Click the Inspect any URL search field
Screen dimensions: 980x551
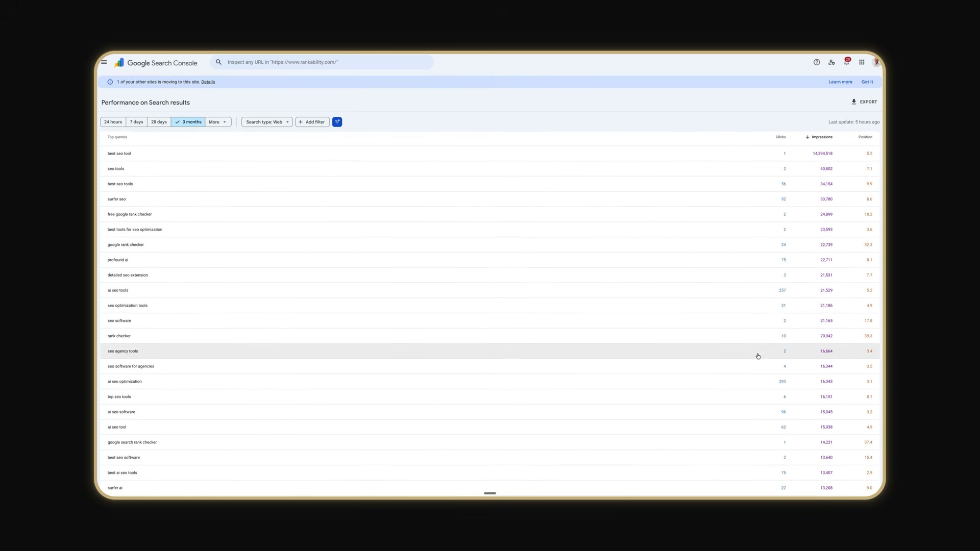click(322, 62)
